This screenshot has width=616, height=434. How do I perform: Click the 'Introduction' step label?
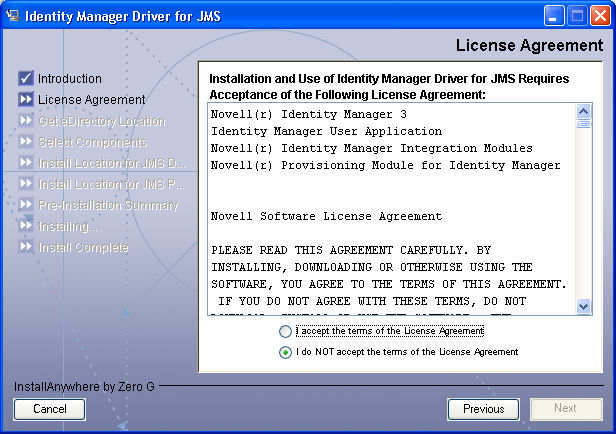pos(70,79)
